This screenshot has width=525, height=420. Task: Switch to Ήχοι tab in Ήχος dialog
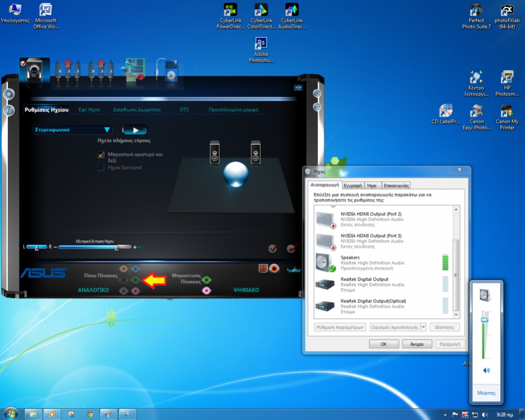(x=372, y=185)
